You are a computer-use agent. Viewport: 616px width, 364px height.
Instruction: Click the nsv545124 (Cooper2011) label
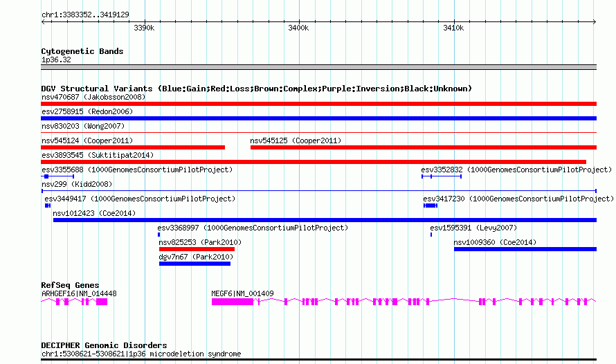[x=87, y=140]
